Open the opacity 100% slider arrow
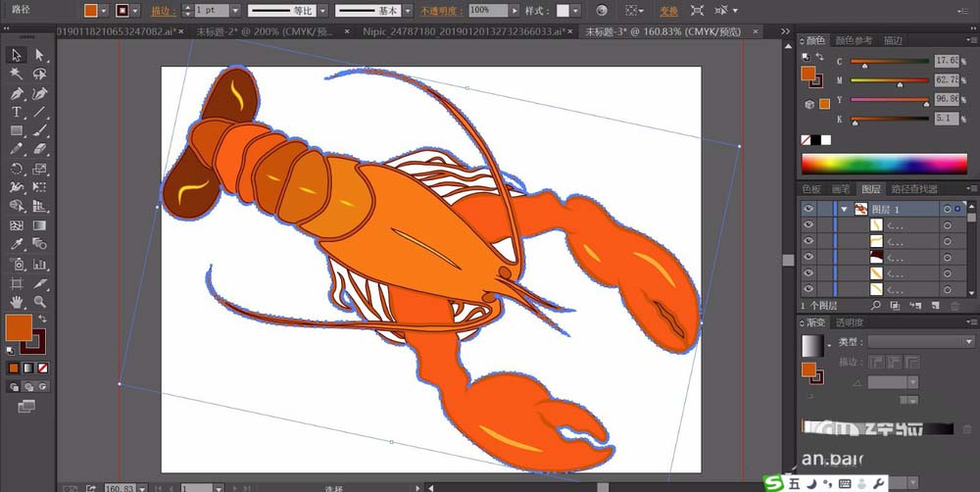 click(514, 11)
